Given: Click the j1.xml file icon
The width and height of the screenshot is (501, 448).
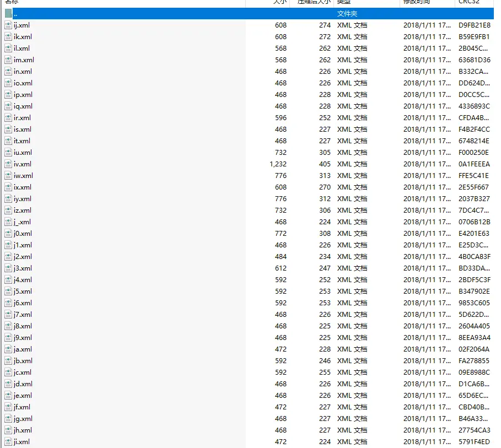Looking at the screenshot, I should 8,245.
